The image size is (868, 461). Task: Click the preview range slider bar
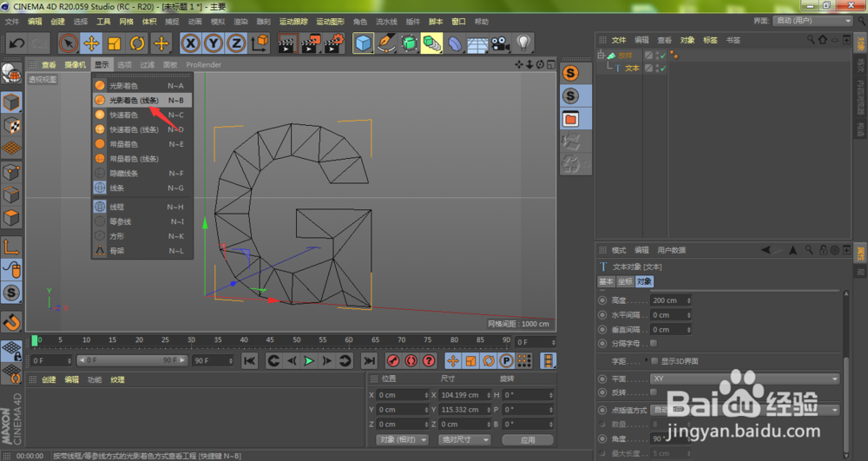pyautogui.click(x=132, y=360)
